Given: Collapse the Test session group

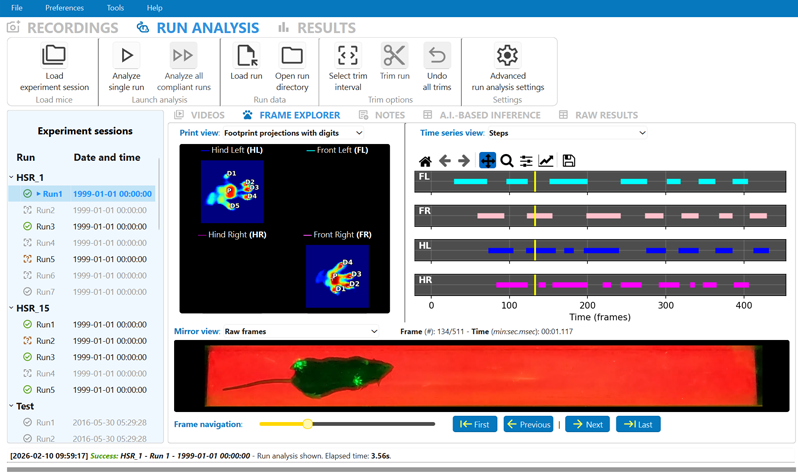Looking at the screenshot, I should (11, 406).
